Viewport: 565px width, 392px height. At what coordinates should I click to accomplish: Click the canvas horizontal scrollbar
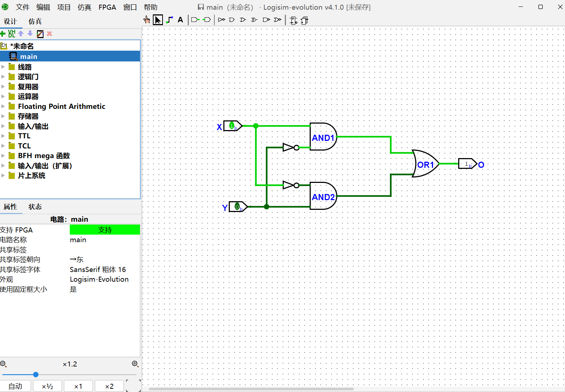(x=251, y=389)
